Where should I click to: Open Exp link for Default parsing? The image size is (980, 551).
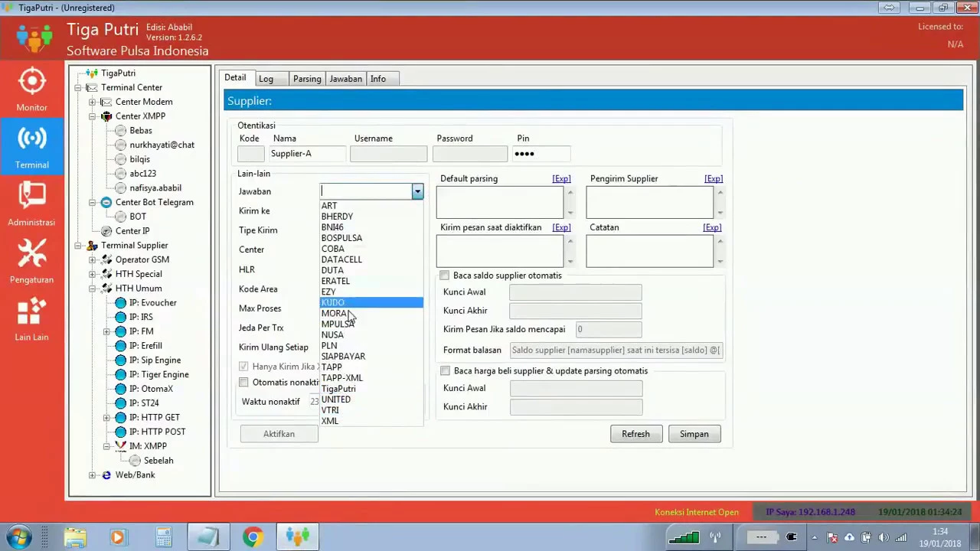[561, 178]
